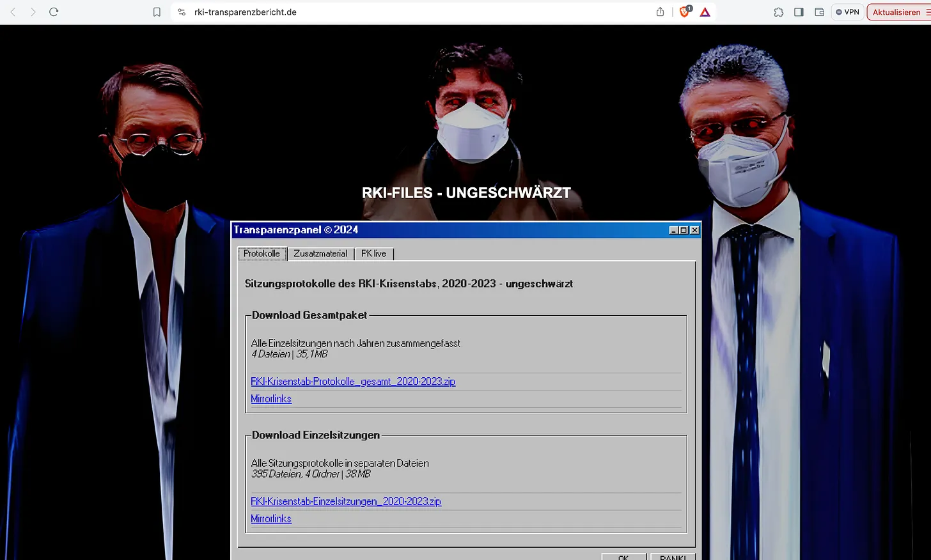Click the share icon in address bar
The width and height of the screenshot is (931, 560).
(x=660, y=12)
